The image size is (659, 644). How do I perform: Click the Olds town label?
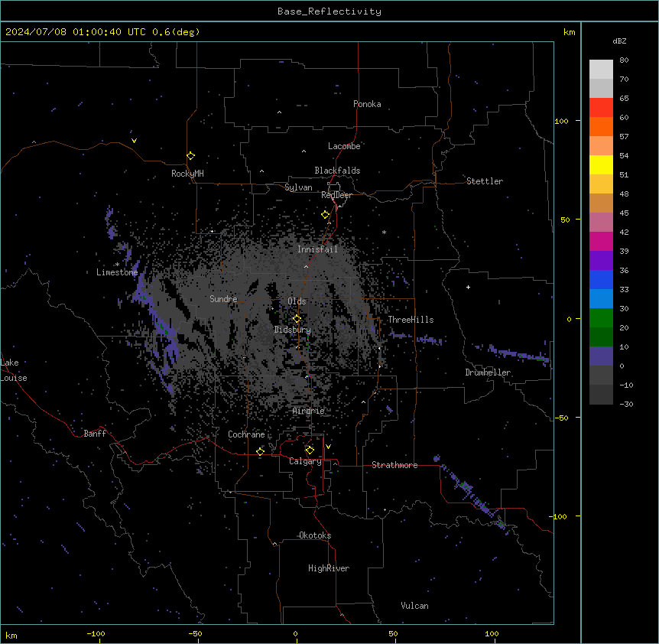point(297,301)
